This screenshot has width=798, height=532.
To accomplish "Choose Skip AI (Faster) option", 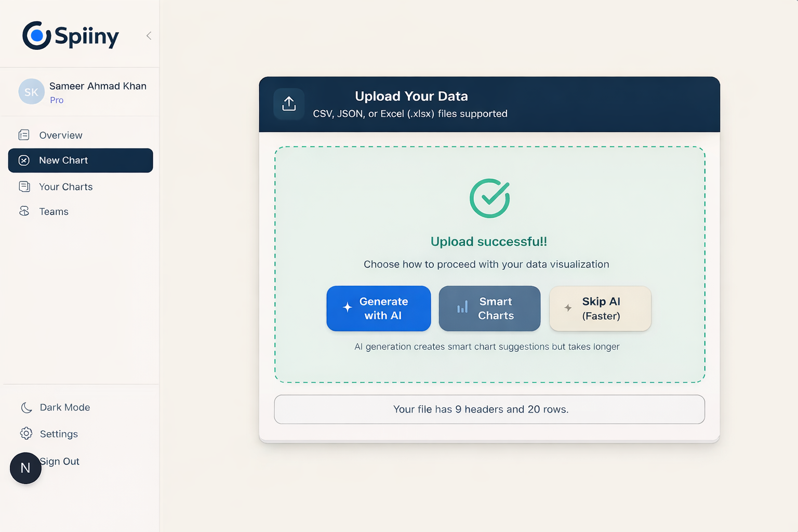I will coord(600,308).
